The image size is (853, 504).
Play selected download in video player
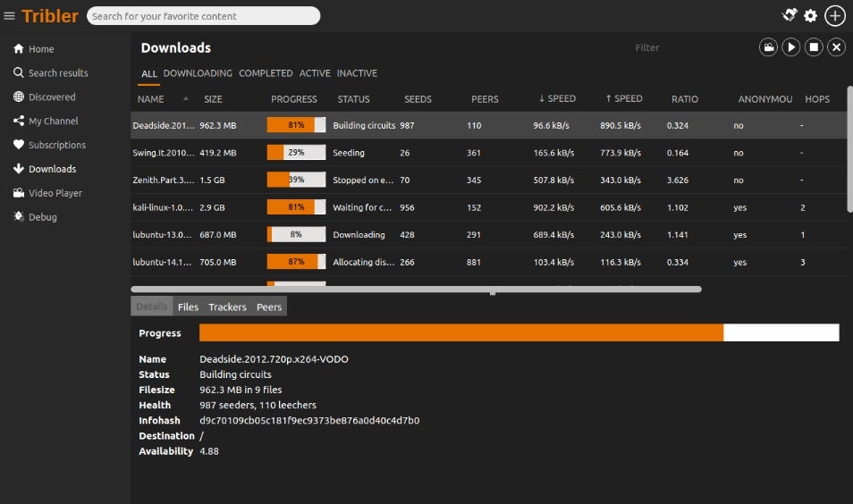768,47
